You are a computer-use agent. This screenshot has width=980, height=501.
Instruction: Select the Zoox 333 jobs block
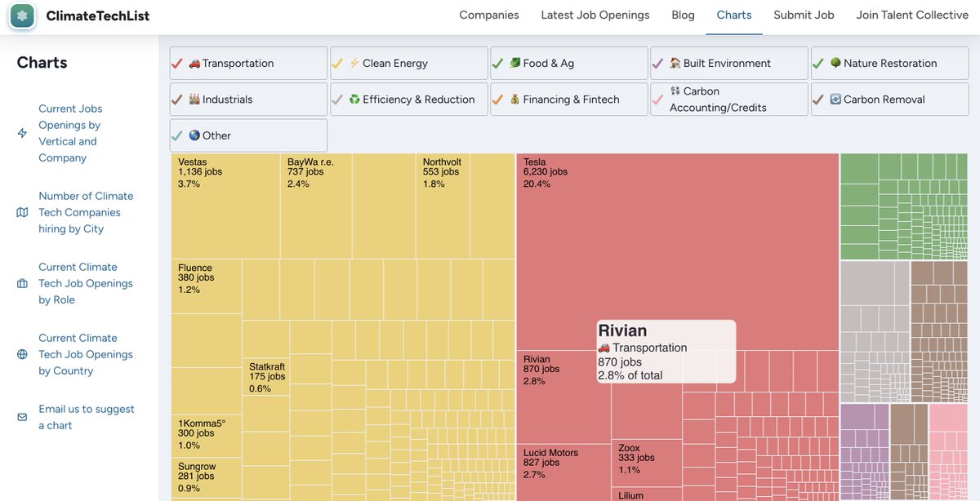[647, 463]
